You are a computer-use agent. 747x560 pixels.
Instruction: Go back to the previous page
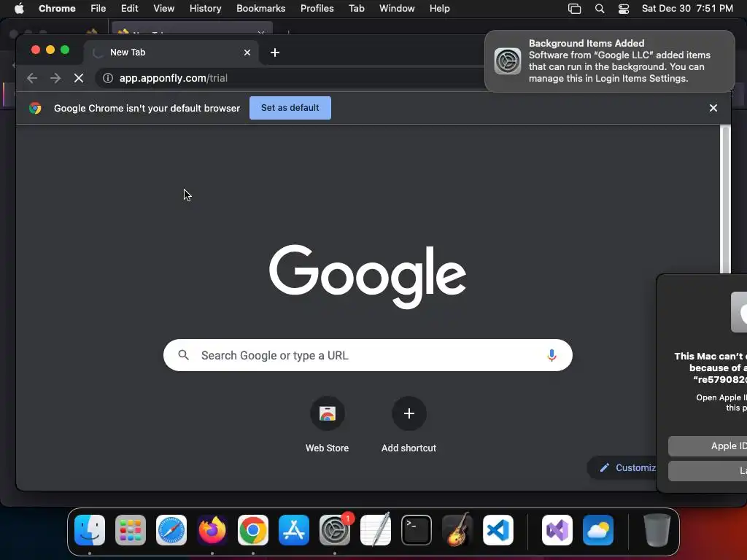click(x=32, y=78)
